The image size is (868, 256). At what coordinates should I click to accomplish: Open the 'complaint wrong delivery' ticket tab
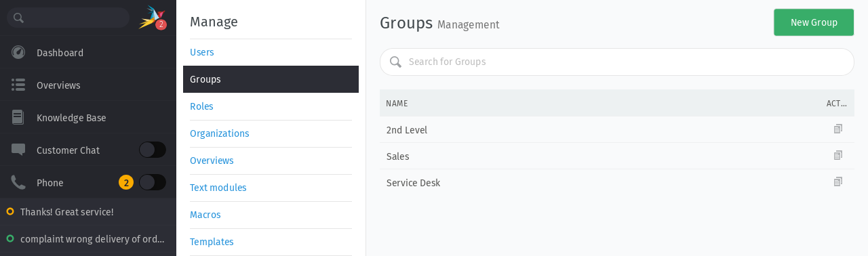(x=88, y=239)
